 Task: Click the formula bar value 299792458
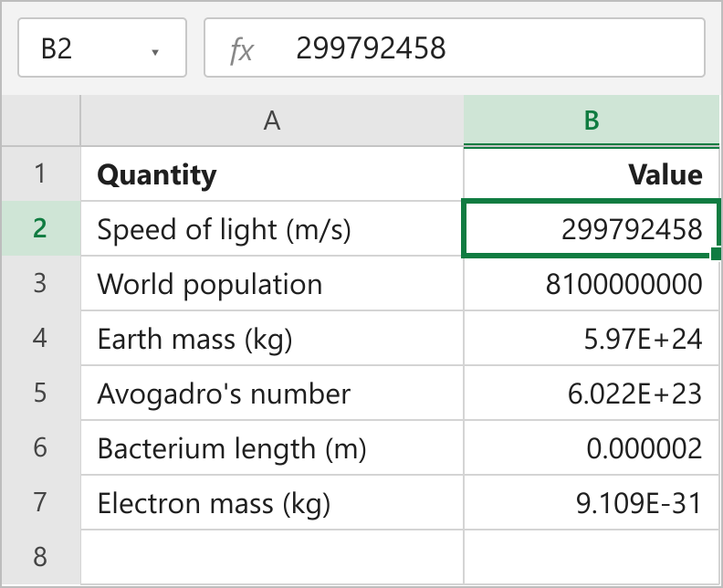click(x=371, y=48)
